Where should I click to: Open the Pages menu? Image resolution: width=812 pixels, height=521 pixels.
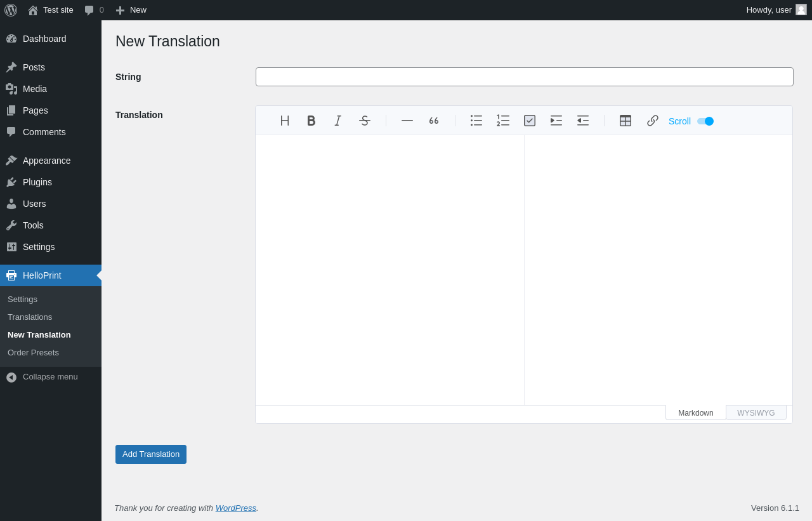click(51, 110)
